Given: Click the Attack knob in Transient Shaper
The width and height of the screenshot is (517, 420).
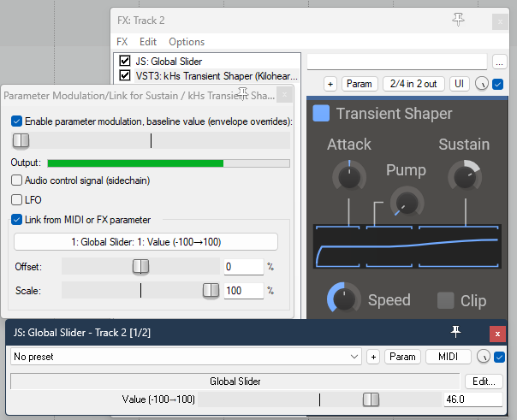Looking at the screenshot, I should tap(348, 176).
